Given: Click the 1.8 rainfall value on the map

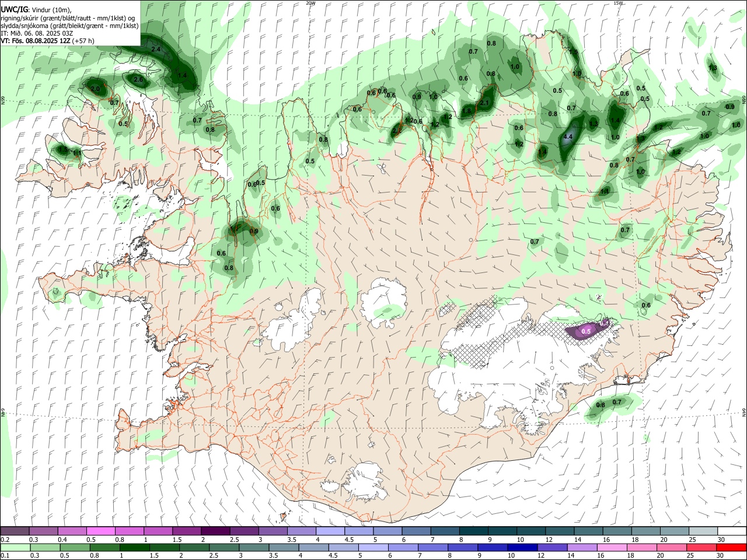Looking at the screenshot, I should pyautogui.click(x=467, y=111).
